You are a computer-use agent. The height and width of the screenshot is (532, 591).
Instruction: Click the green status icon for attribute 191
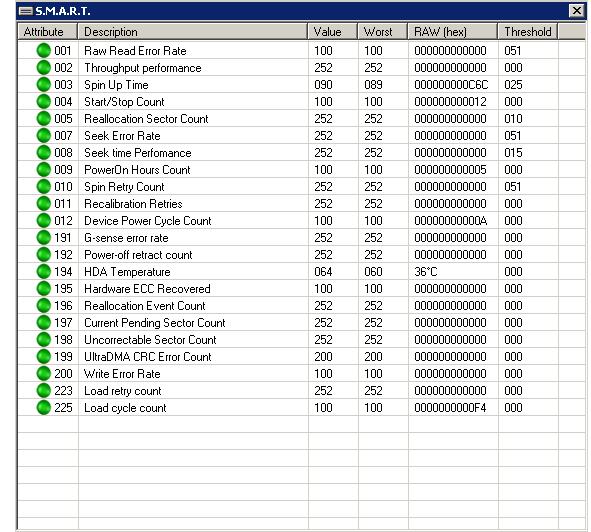[x=44, y=238]
